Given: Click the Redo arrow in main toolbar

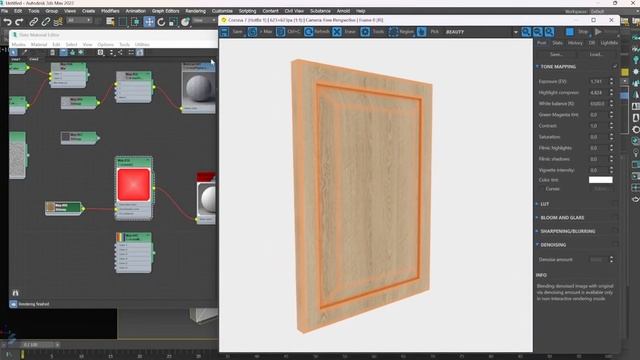Looking at the screenshot, I should [x=19, y=22].
